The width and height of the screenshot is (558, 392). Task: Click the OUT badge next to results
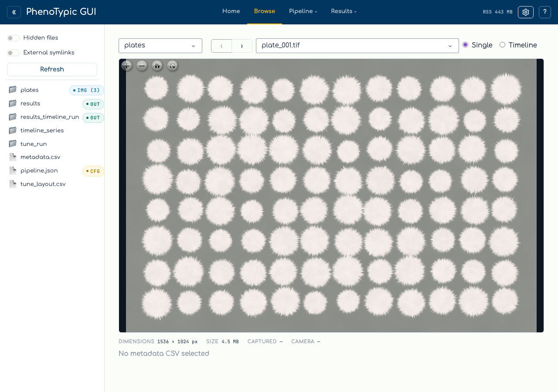[x=93, y=104]
